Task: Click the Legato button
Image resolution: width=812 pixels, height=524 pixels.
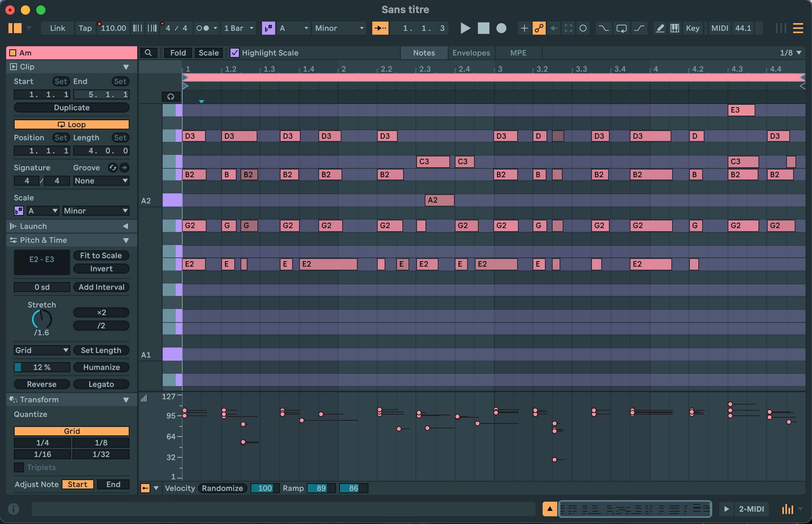Action: tap(101, 384)
